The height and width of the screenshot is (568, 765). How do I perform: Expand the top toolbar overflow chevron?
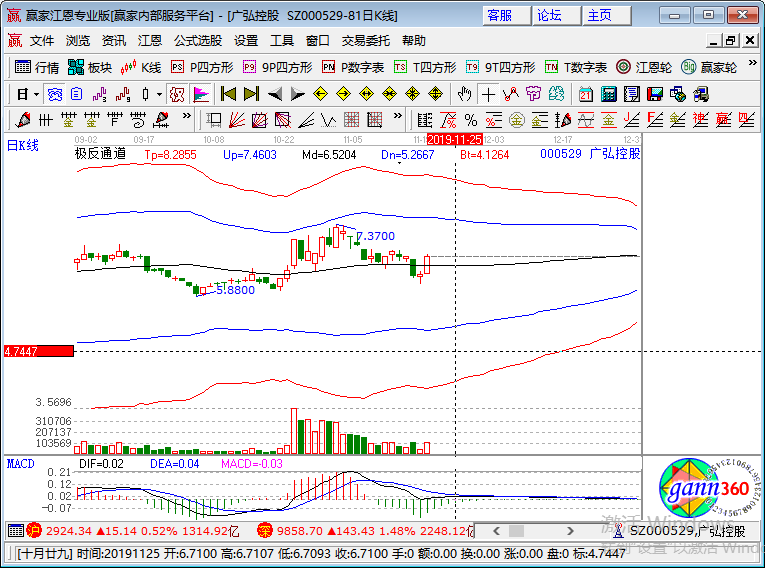(x=752, y=63)
